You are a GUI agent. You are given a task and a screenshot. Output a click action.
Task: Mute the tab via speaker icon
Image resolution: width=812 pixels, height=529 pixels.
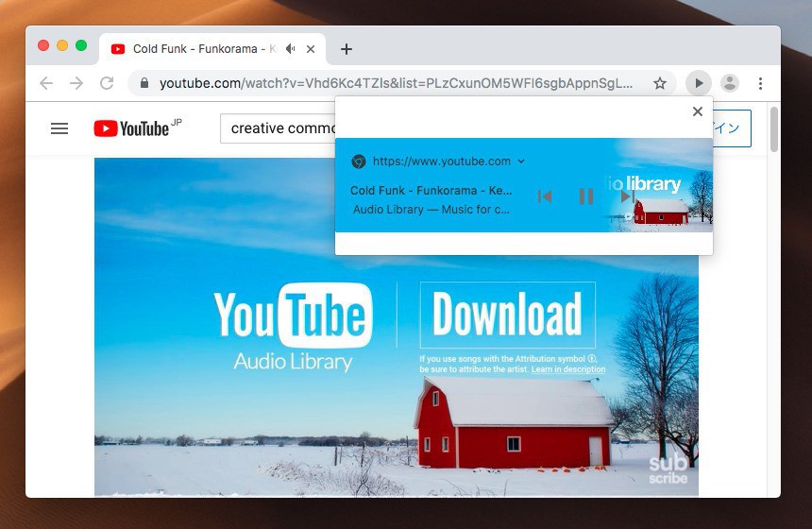pos(291,49)
